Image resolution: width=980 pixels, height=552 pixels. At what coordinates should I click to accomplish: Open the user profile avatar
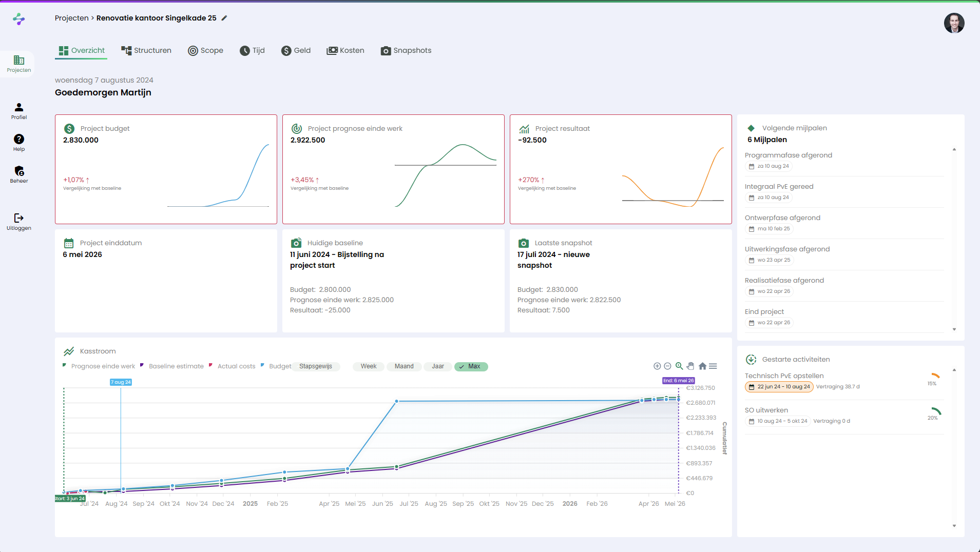click(954, 23)
